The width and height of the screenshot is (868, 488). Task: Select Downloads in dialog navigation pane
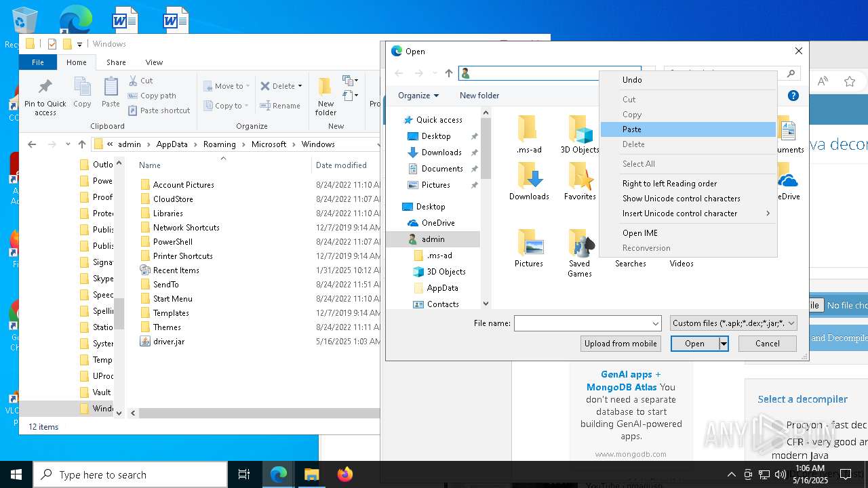pos(441,152)
